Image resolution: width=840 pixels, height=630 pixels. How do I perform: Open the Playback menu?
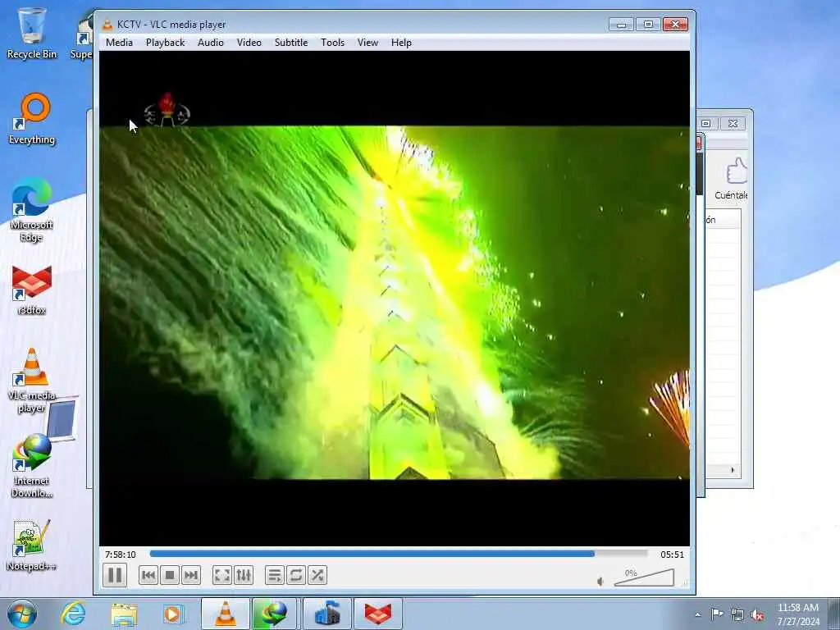165,43
